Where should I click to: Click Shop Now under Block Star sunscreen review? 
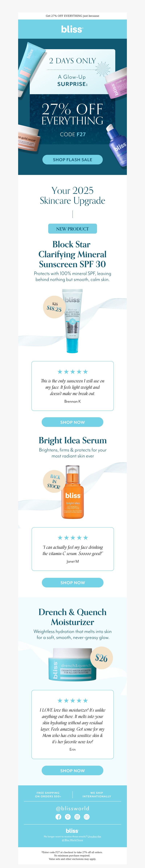click(x=72, y=422)
